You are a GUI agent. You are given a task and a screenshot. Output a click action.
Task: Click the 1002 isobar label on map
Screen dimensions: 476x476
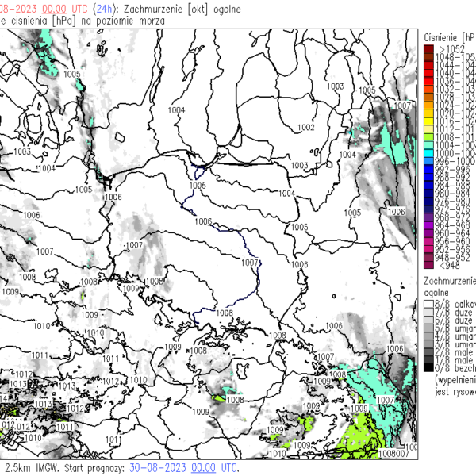click(x=305, y=128)
